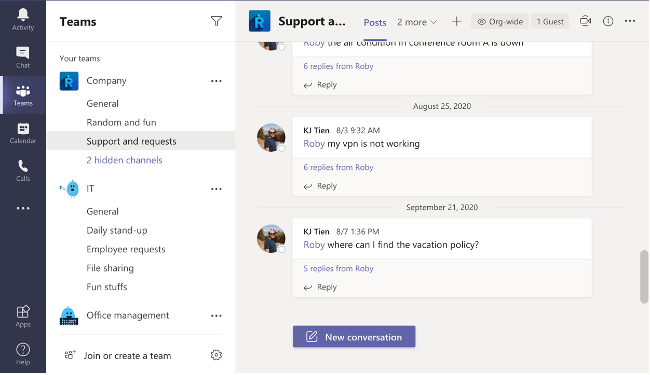Filter the teams list
The width and height of the screenshot is (650, 375).
216,21
